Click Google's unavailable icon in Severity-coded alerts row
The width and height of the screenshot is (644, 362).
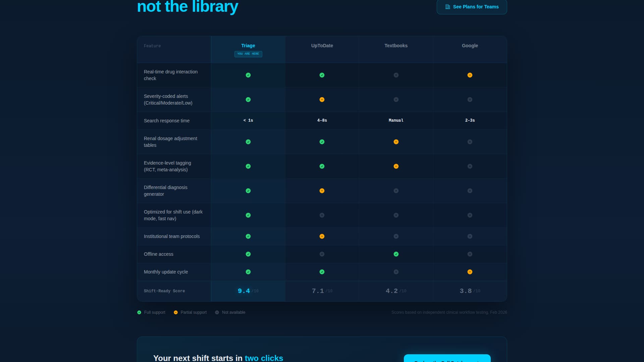click(x=470, y=100)
